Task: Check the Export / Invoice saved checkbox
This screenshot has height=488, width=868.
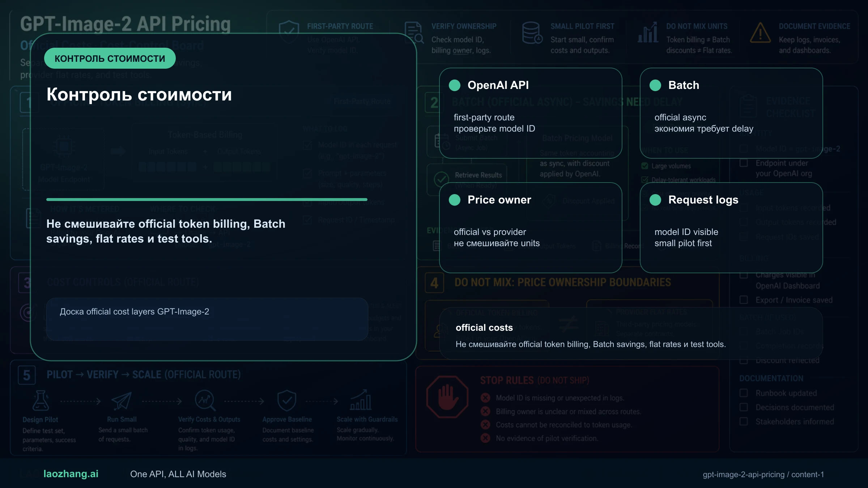Action: 744,300
